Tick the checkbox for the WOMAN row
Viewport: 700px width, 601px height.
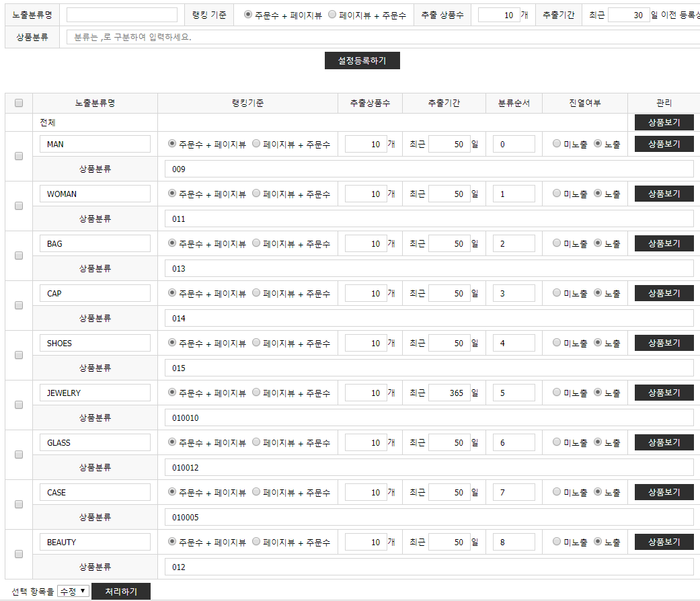click(19, 206)
